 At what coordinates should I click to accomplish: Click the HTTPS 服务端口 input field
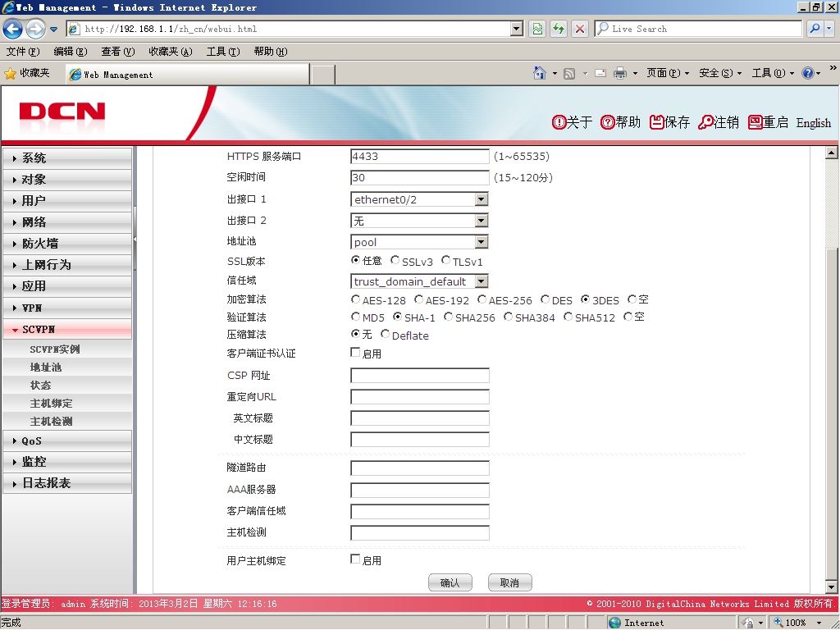pyautogui.click(x=419, y=157)
